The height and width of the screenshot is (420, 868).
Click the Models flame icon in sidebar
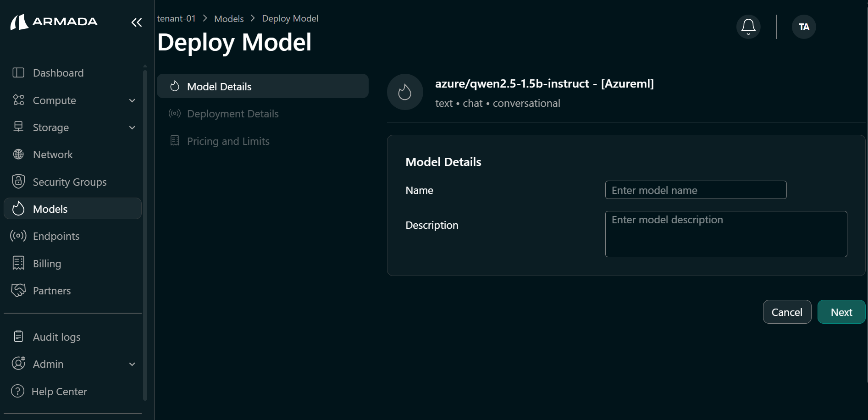tap(18, 208)
